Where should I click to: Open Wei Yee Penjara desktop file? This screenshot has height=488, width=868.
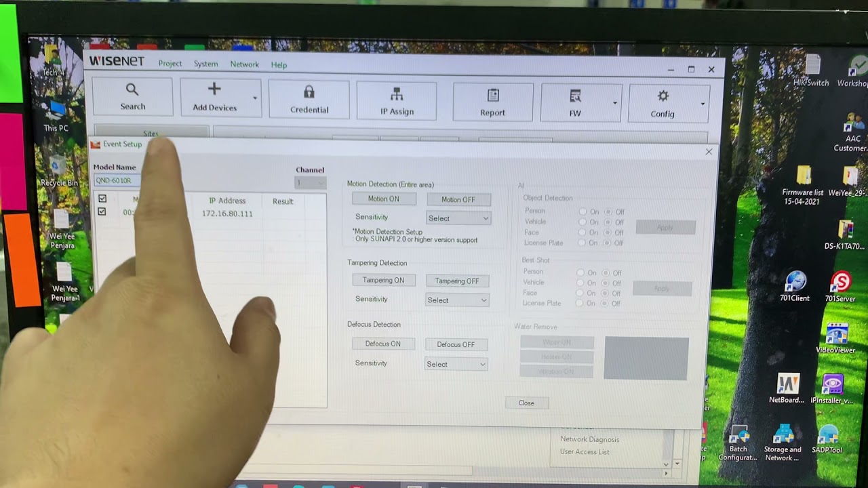point(62,230)
